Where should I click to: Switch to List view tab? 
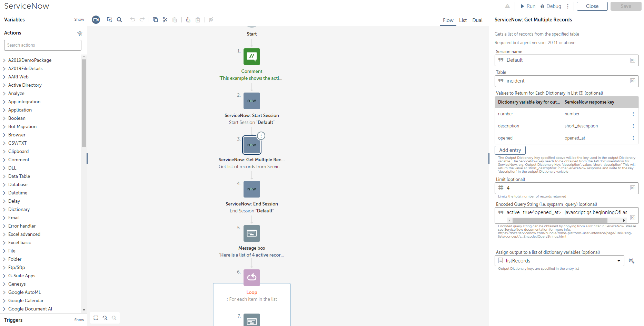coord(463,20)
